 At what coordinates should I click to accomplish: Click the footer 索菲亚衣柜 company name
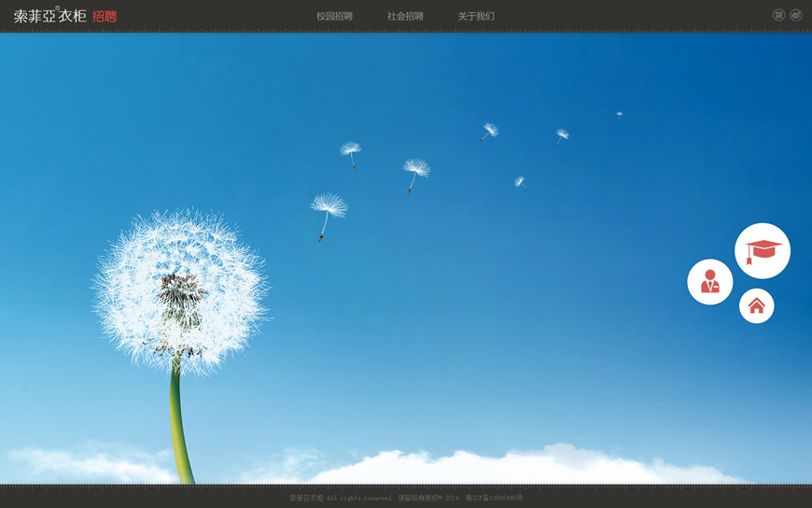pos(306,498)
